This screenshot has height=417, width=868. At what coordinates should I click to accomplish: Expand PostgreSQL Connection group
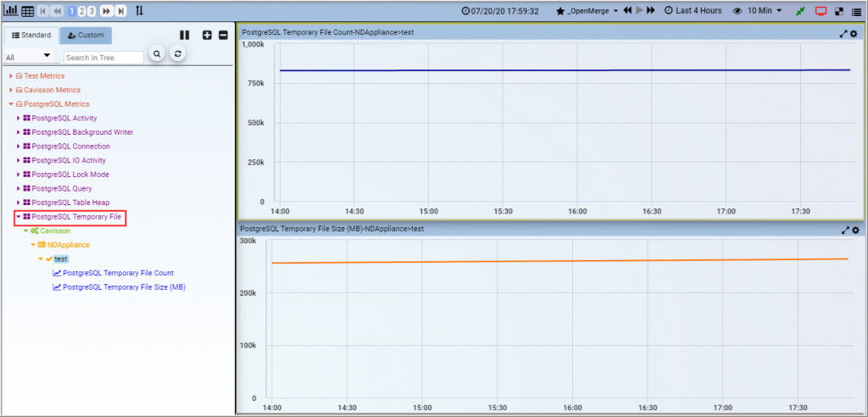pos(19,146)
